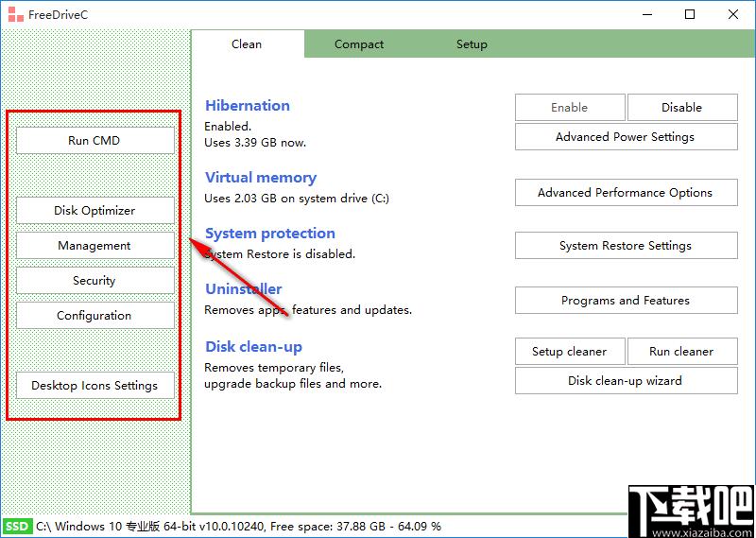This screenshot has width=756, height=538.
Task: Click the green SSD badge in status bar
Action: pyautogui.click(x=17, y=526)
